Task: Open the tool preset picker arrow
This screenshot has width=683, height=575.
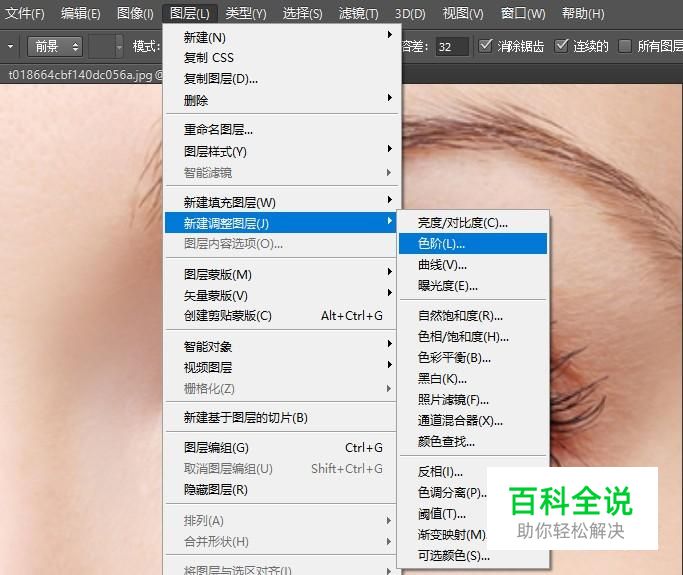Action: [10, 46]
